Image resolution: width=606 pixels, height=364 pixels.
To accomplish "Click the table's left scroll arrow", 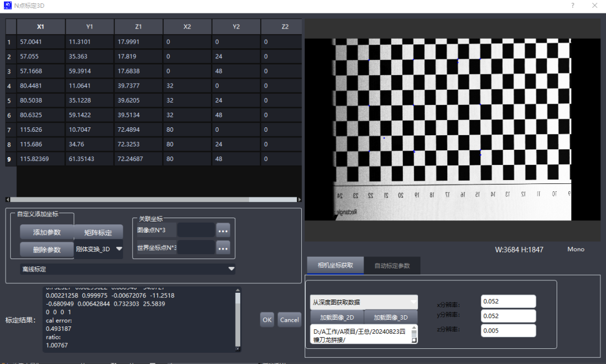I will coord(8,200).
